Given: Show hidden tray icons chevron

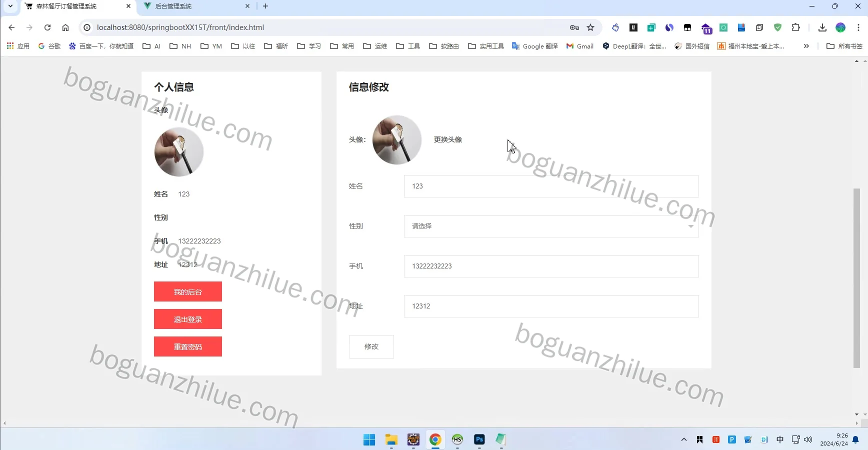Looking at the screenshot, I should (684, 439).
